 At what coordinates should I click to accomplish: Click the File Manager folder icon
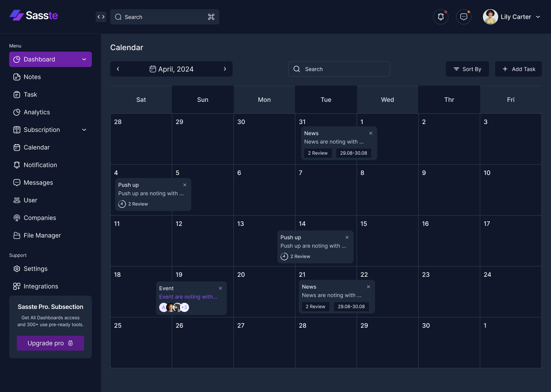point(17,235)
